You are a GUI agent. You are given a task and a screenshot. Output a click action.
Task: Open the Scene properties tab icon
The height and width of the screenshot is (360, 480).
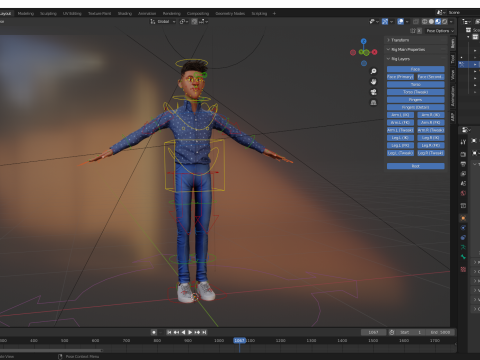tap(463, 183)
